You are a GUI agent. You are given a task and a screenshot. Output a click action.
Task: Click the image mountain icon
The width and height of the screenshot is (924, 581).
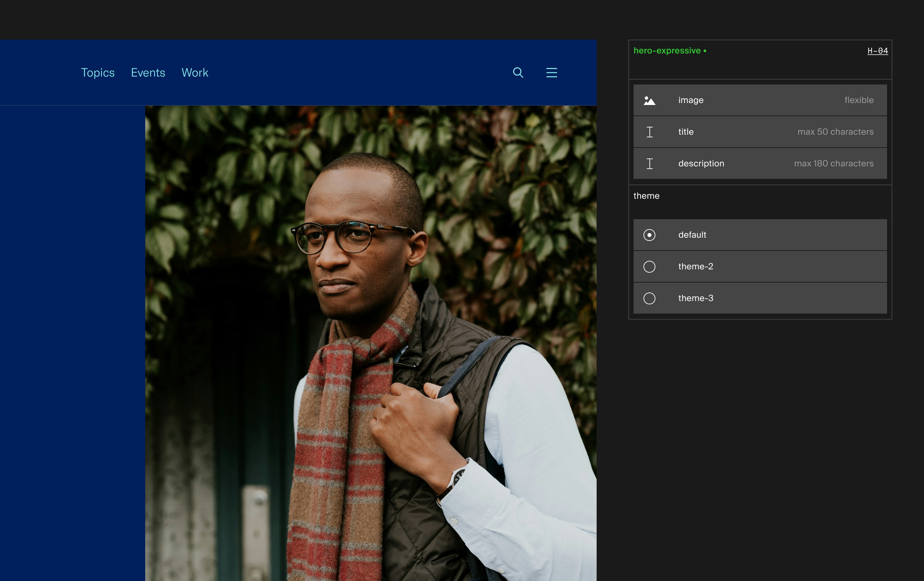click(x=649, y=101)
